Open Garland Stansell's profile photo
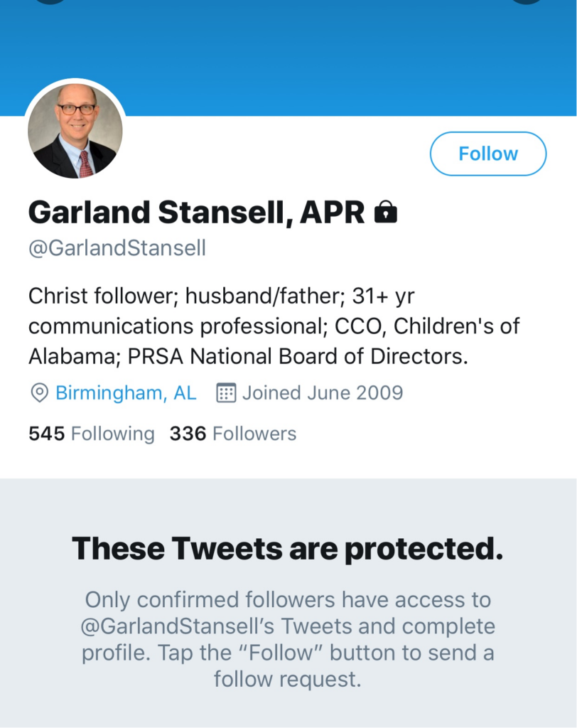The image size is (577, 728). pos(75,131)
